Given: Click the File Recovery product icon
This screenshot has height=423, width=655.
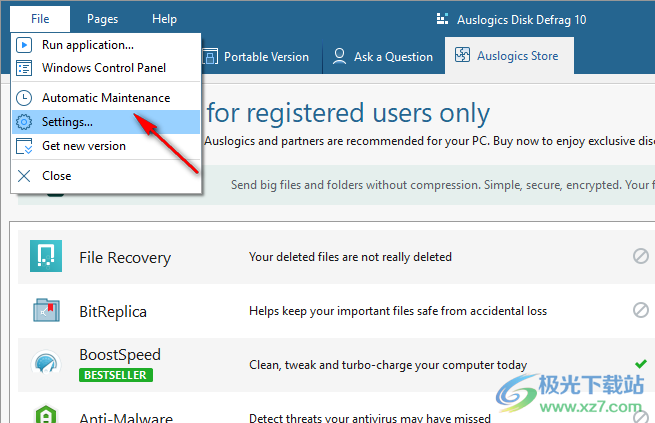Looking at the screenshot, I should [46, 256].
